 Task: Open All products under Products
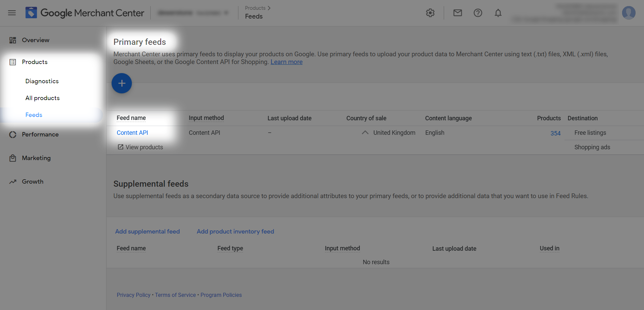[x=42, y=98]
